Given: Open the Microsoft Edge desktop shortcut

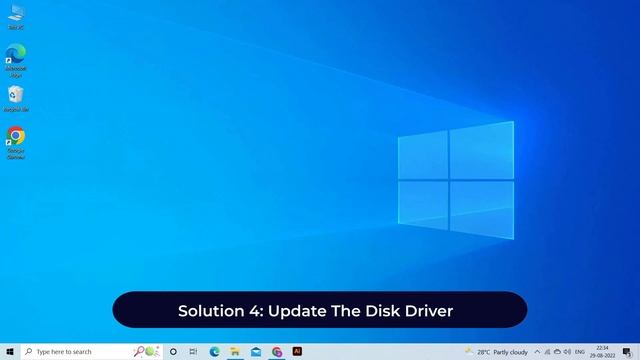Looking at the screenshot, I should click(x=16, y=60).
